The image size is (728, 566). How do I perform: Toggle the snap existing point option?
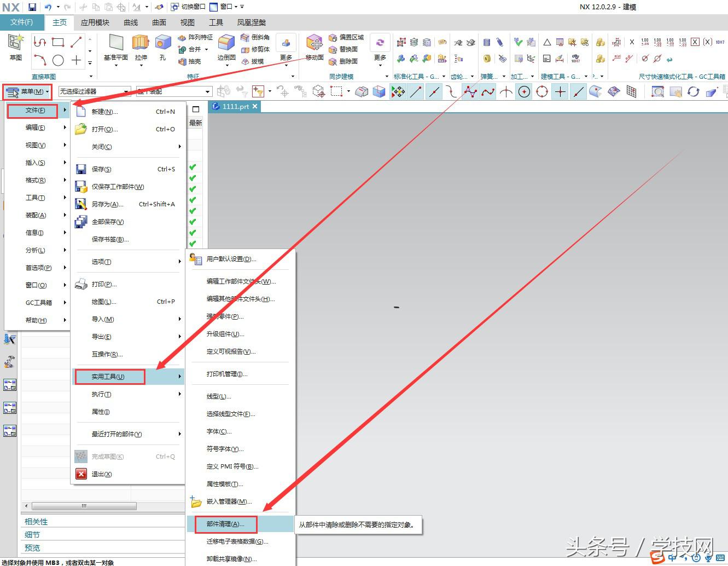tap(560, 92)
